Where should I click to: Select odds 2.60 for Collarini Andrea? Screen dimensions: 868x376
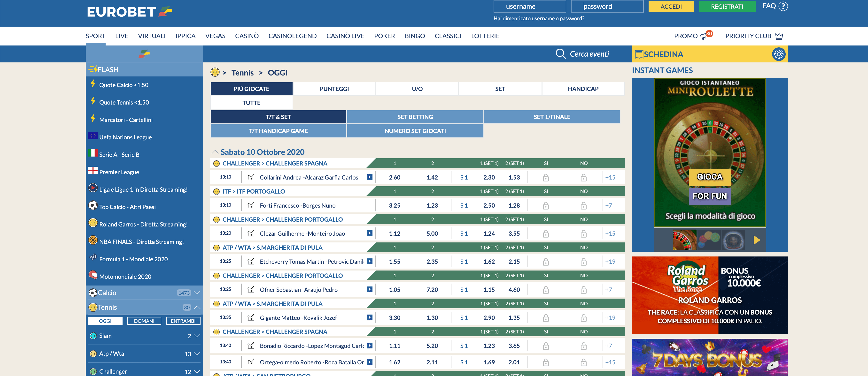[x=395, y=177]
